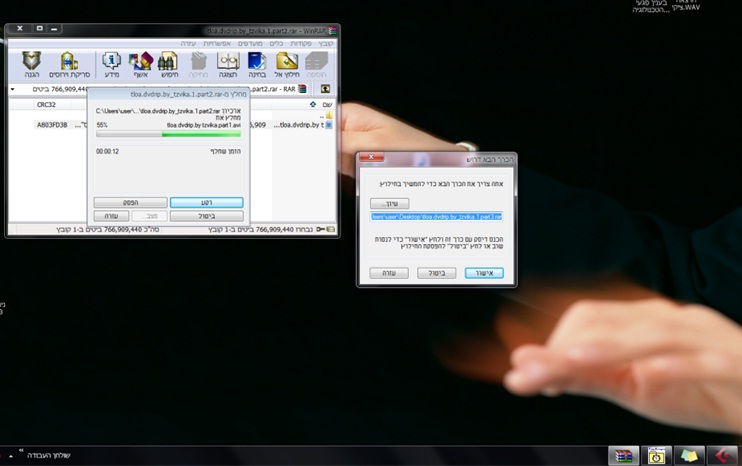Sort the list by the 'שם' (Name) column header

[x=327, y=105]
